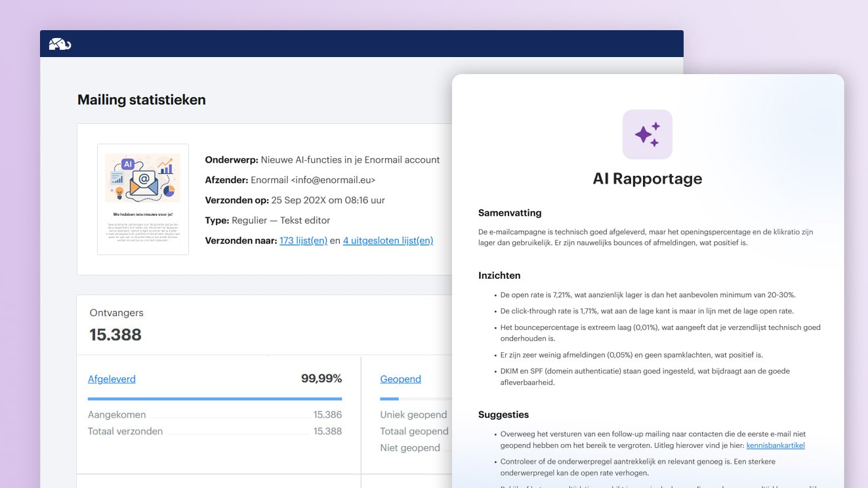Click the Totaal verzonden row label
Viewport: 868px width, 488px height.
click(125, 431)
